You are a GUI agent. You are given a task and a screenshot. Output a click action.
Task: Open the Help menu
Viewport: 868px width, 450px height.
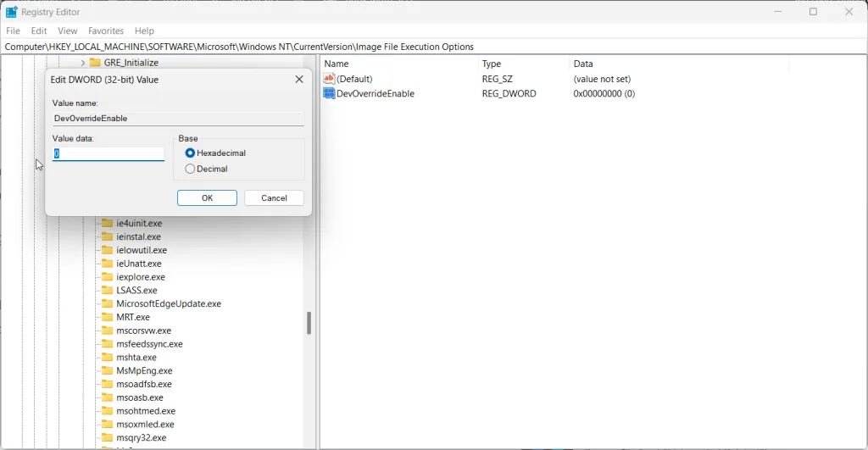144,31
